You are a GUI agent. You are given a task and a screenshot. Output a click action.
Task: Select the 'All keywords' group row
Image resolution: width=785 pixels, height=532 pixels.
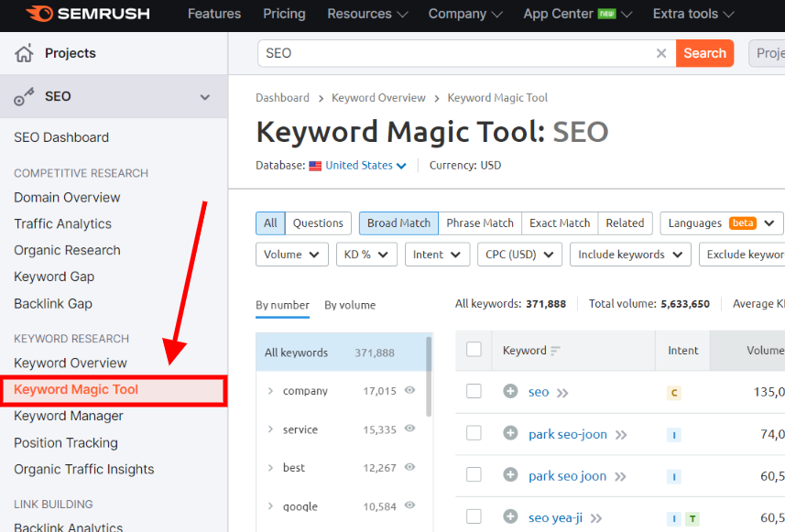pos(341,353)
